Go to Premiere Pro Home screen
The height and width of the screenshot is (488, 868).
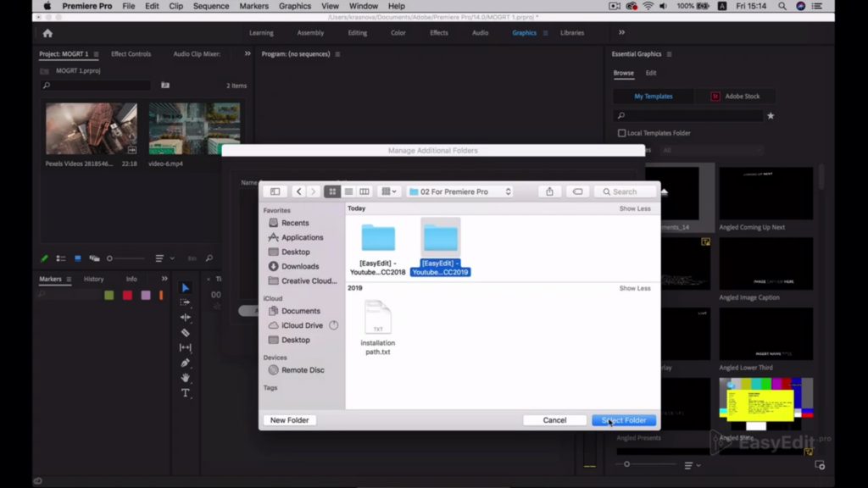tap(47, 33)
